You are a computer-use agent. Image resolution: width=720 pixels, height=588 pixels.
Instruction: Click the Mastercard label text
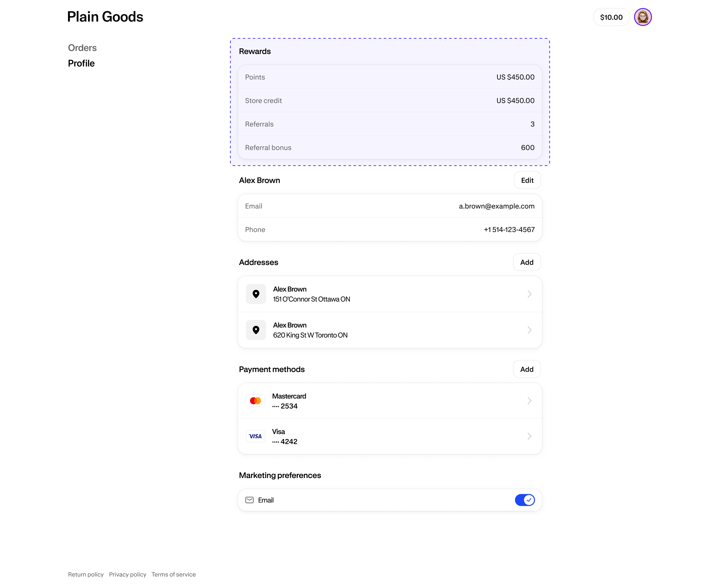pyautogui.click(x=289, y=396)
